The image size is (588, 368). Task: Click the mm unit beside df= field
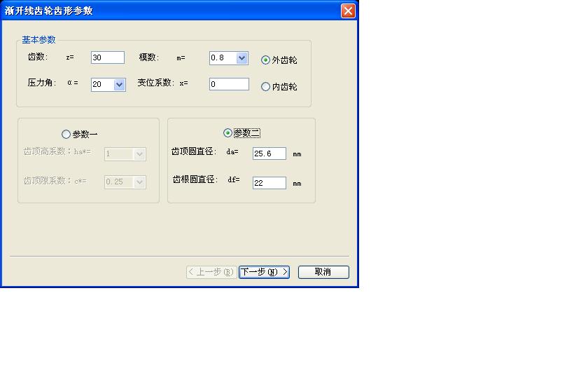[297, 184]
